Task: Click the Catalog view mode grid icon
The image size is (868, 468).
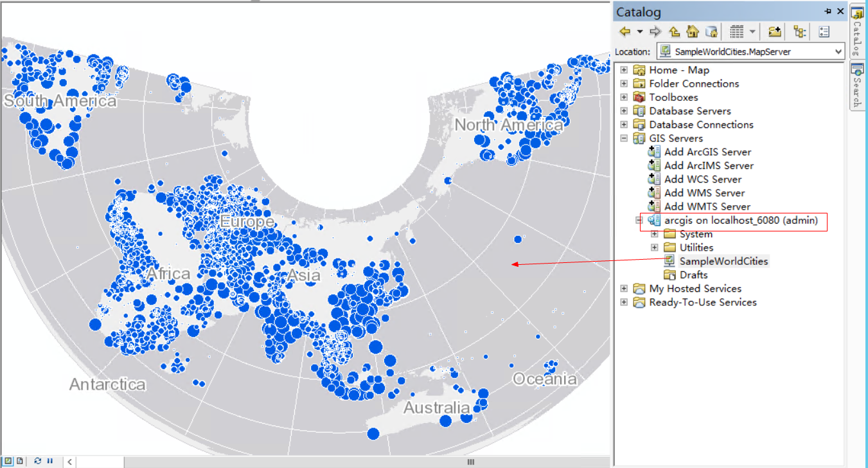Action: click(736, 32)
